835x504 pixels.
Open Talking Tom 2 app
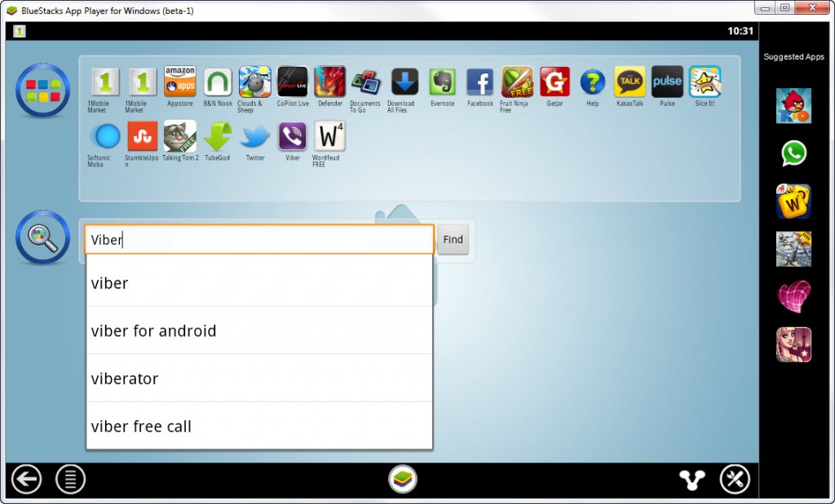180,136
